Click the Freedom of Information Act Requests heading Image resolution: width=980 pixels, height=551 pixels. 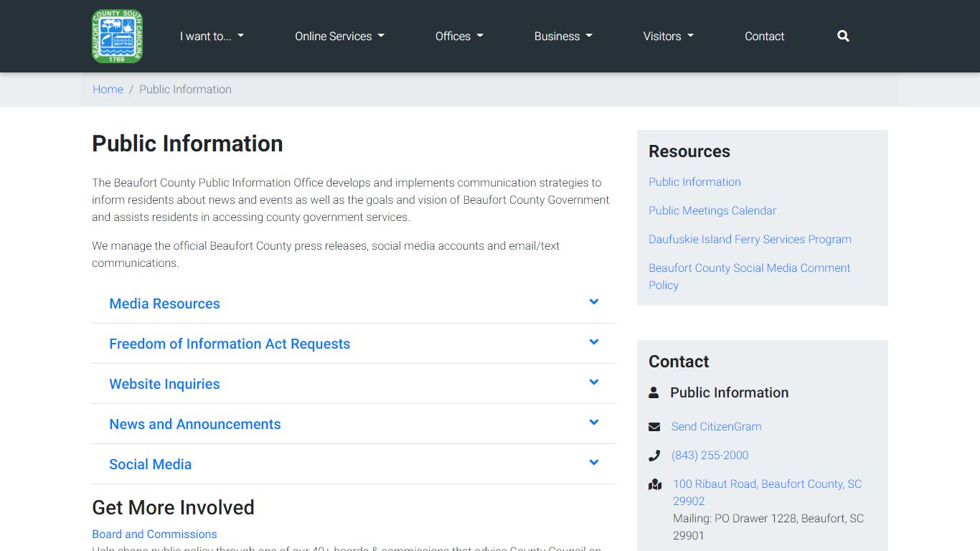click(230, 344)
